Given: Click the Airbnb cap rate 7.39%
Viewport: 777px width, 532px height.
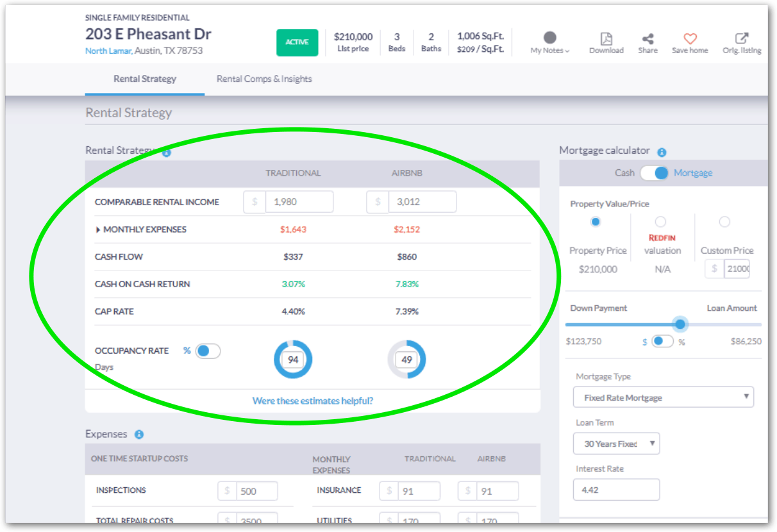Looking at the screenshot, I should pyautogui.click(x=406, y=312).
